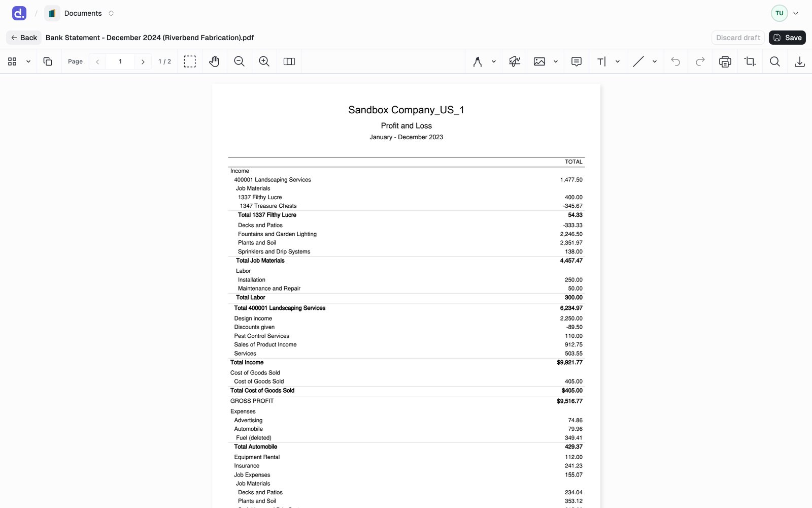Screen dimensions: 812x508
Task: Zoom out of the document
Action: pos(240,61)
